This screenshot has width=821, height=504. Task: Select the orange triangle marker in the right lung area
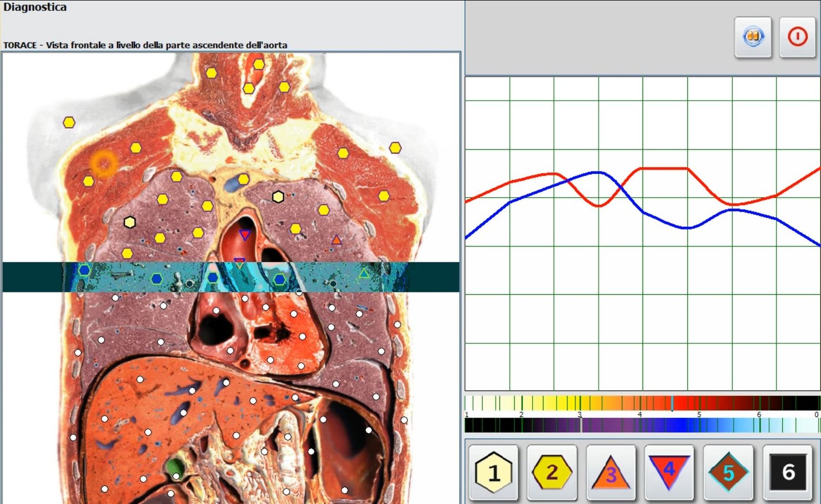click(336, 239)
